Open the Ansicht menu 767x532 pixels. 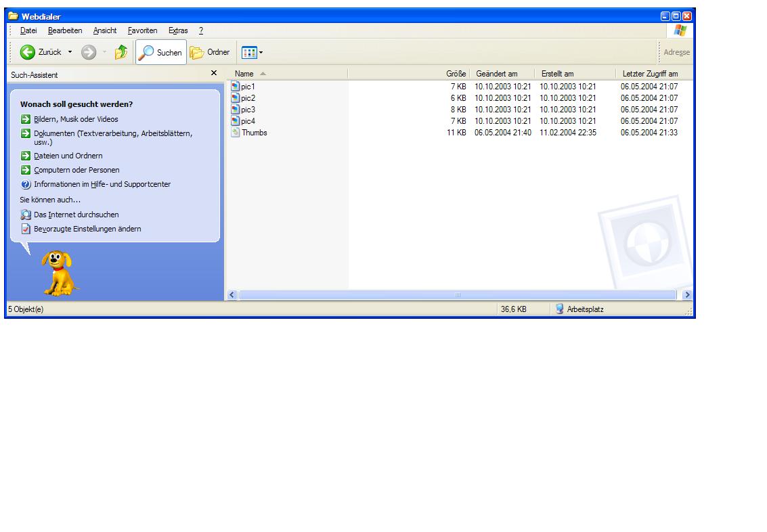(105, 30)
